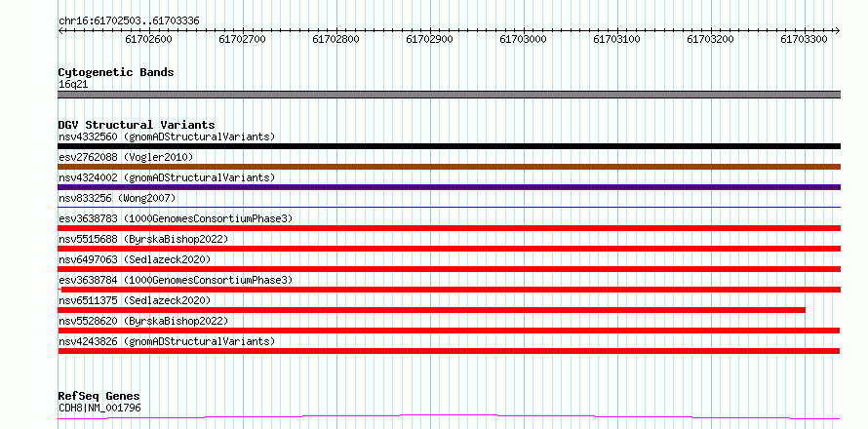This screenshot has height=429, width=868.
Task: Click the 61703100 ruler tick label
Action: 616,39
